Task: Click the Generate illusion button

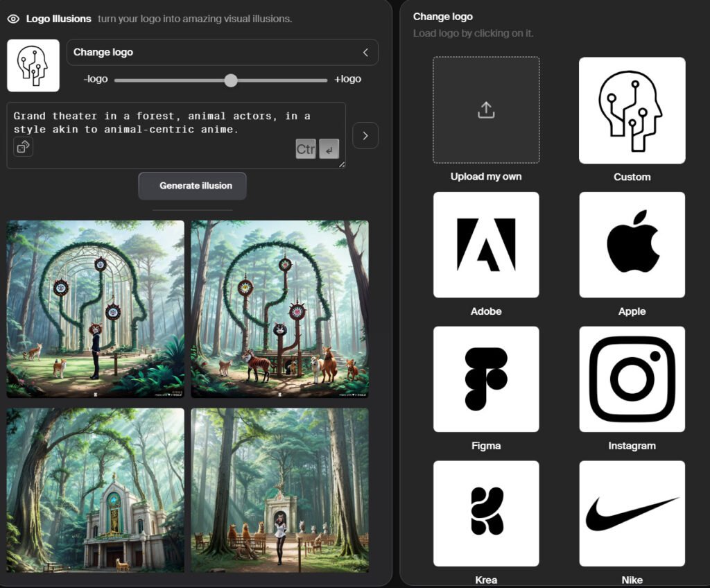Action: pyautogui.click(x=193, y=186)
